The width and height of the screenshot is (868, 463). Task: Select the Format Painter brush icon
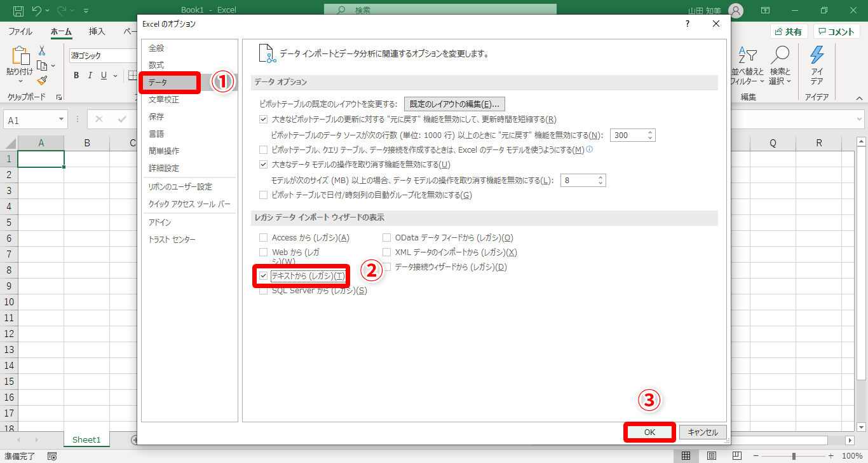point(42,80)
